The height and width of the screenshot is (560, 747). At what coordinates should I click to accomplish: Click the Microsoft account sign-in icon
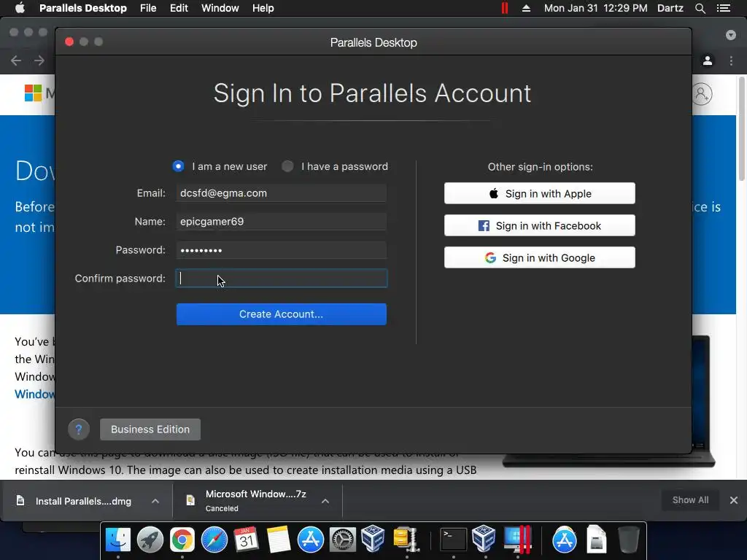click(x=702, y=94)
